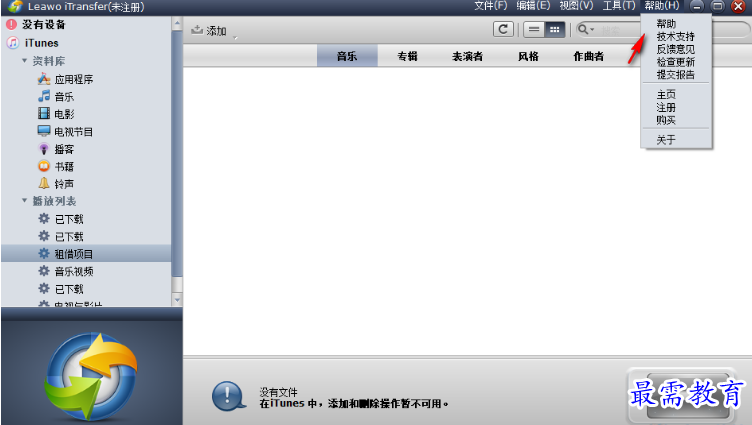752x425 pixels.
Task: Choose 帮助 in the help dropdown
Action: 666,24
